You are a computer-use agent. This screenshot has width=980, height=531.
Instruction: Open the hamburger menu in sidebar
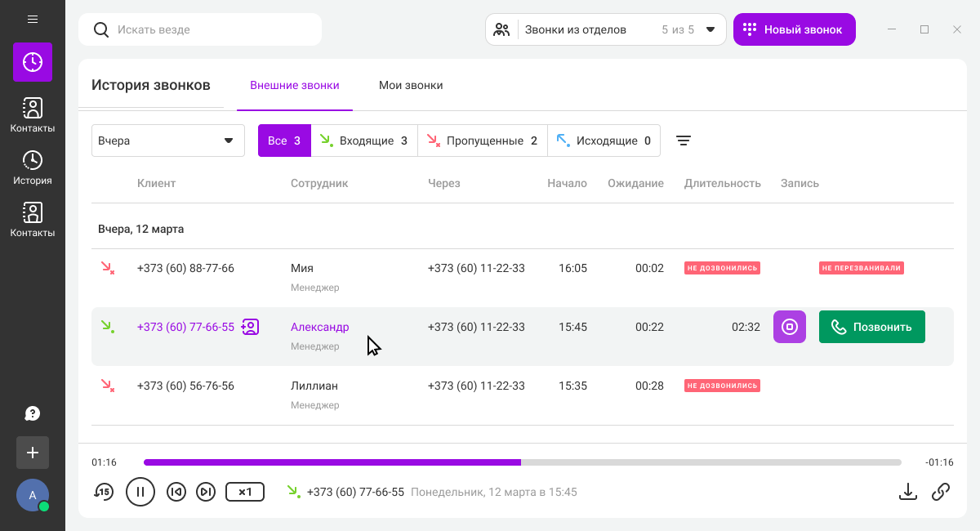tap(33, 19)
